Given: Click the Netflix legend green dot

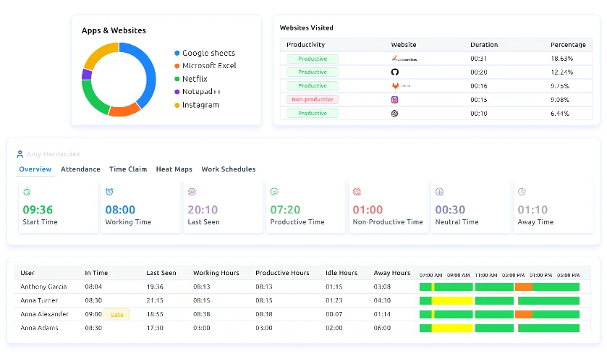Looking at the screenshot, I should [177, 79].
